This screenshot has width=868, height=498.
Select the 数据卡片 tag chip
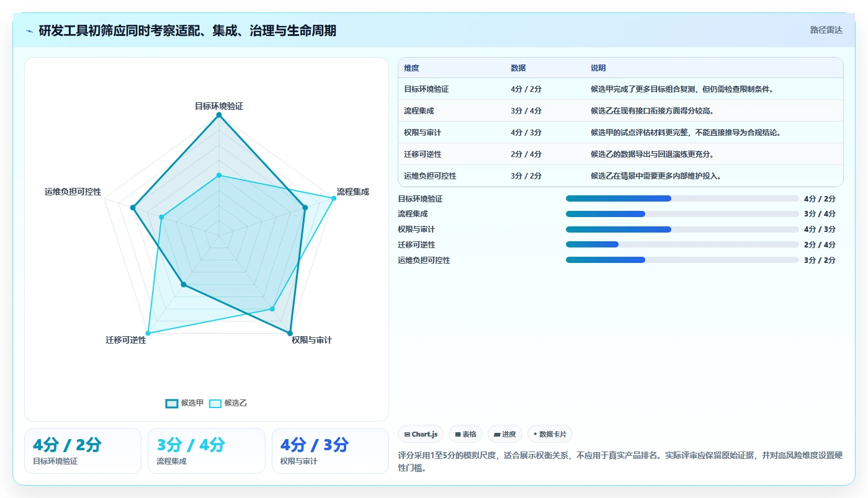point(550,434)
